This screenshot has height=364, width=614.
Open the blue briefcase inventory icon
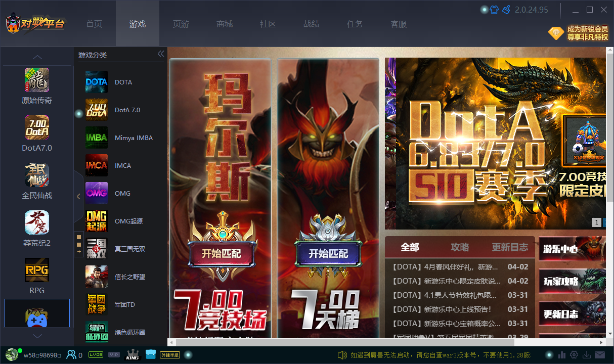[x=151, y=355]
